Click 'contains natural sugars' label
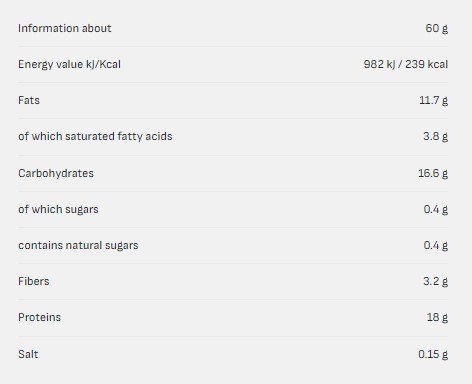The height and width of the screenshot is (384, 472). coord(78,245)
